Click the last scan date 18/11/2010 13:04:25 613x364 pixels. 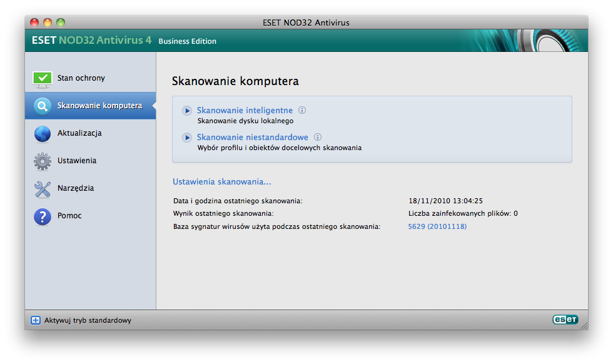pos(445,201)
